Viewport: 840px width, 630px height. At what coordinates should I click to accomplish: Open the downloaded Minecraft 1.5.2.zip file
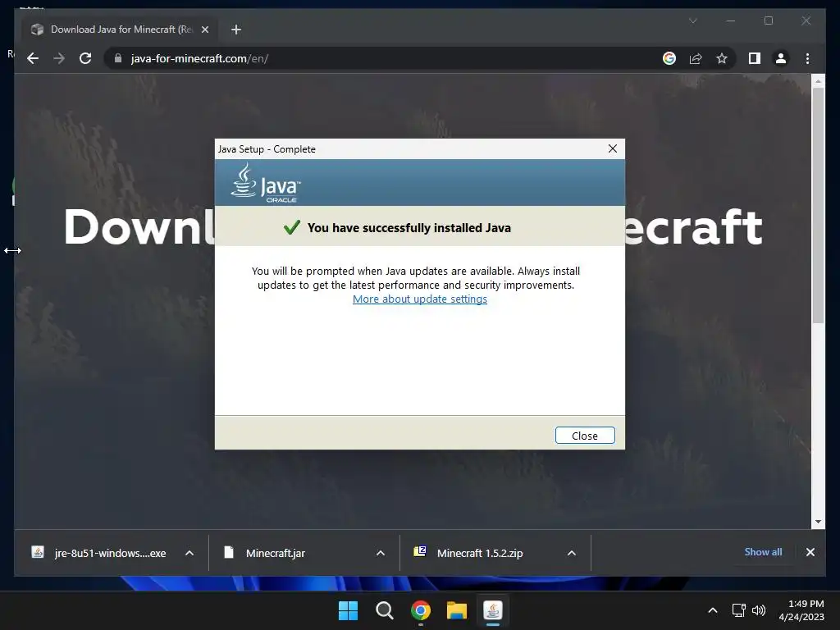(x=479, y=553)
